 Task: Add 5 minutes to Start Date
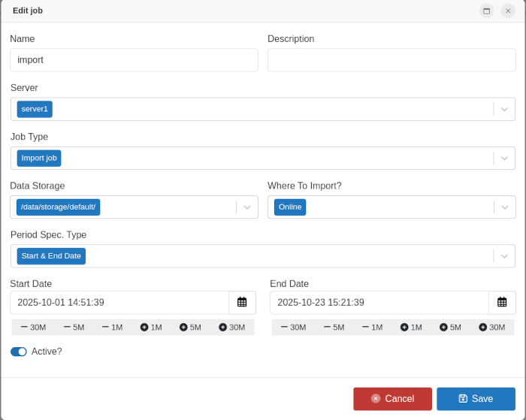(190, 327)
